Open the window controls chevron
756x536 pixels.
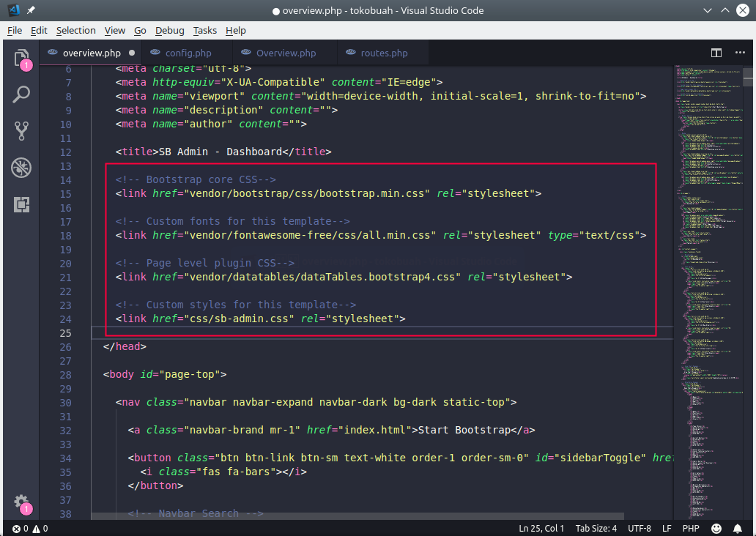tap(707, 10)
